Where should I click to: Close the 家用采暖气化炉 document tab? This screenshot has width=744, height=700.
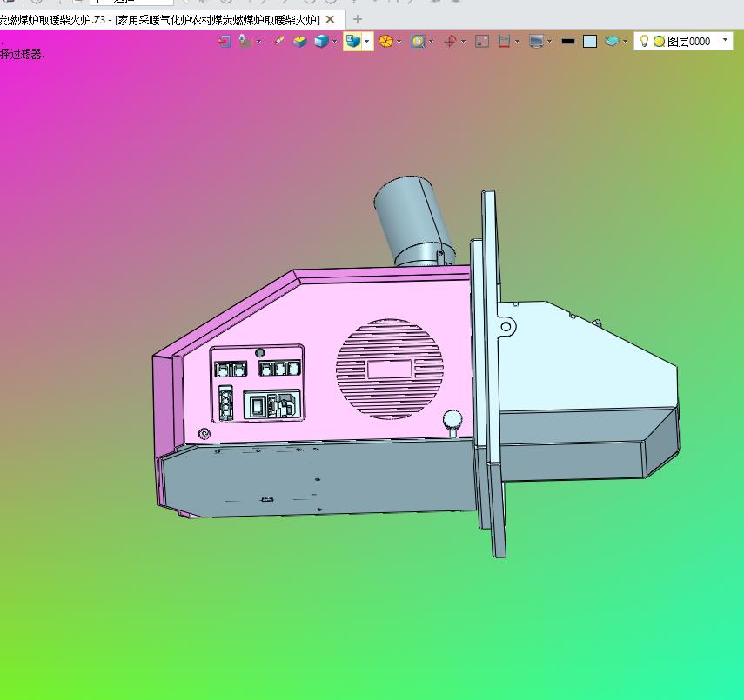pos(331,19)
